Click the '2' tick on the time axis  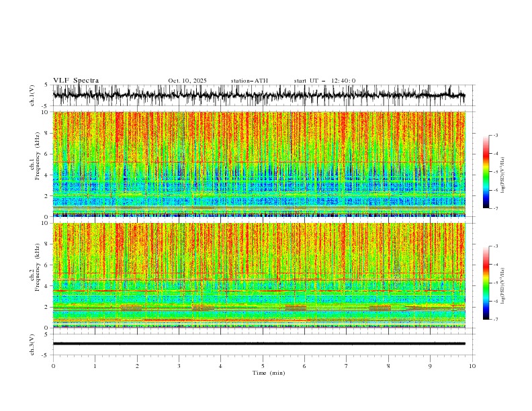coord(137,366)
